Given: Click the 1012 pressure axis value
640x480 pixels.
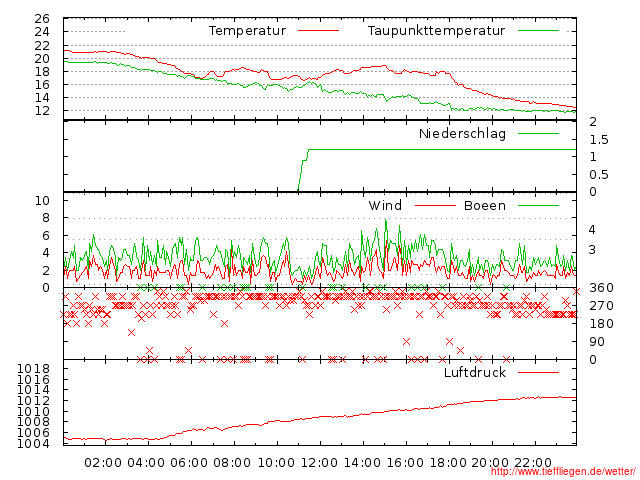Looking at the screenshot, I should 33,401.
